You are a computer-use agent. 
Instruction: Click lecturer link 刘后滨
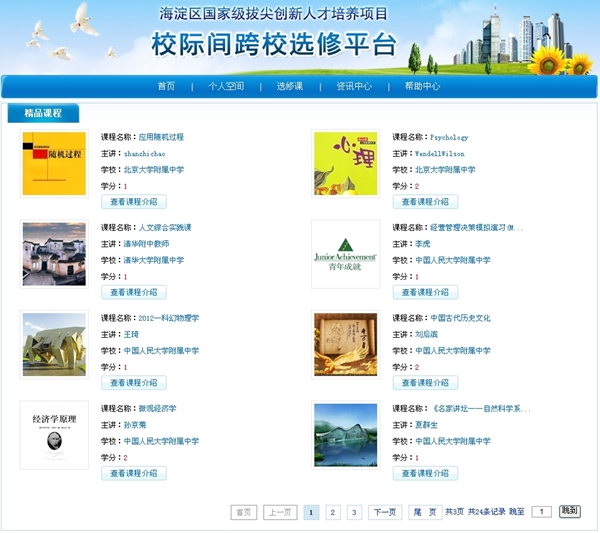click(426, 334)
